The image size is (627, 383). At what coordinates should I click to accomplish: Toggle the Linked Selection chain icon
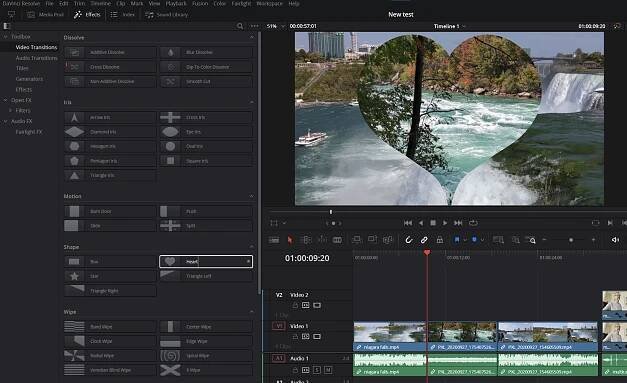pos(424,239)
